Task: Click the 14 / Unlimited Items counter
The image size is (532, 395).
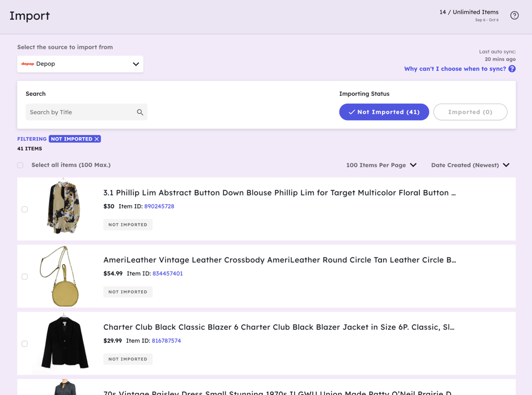Action: tap(469, 12)
